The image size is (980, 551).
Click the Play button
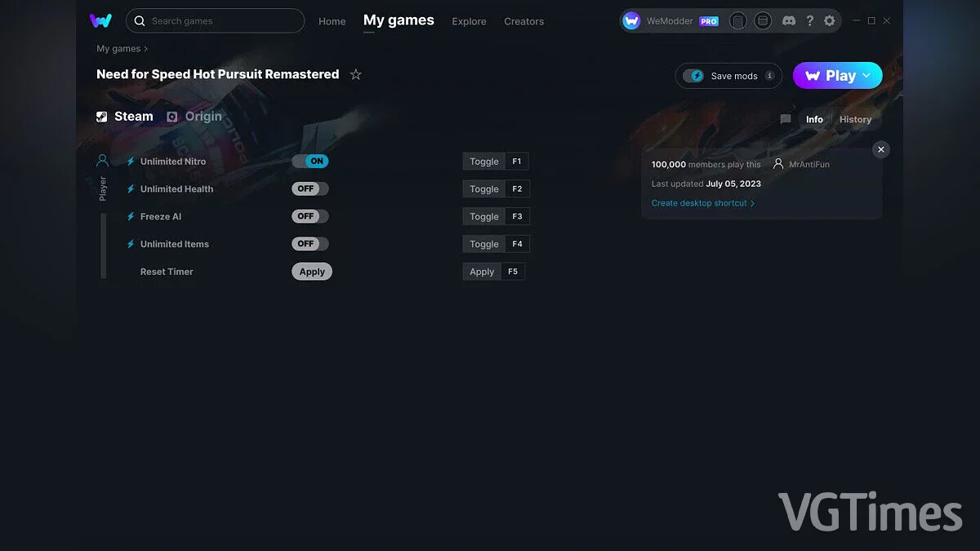click(838, 76)
